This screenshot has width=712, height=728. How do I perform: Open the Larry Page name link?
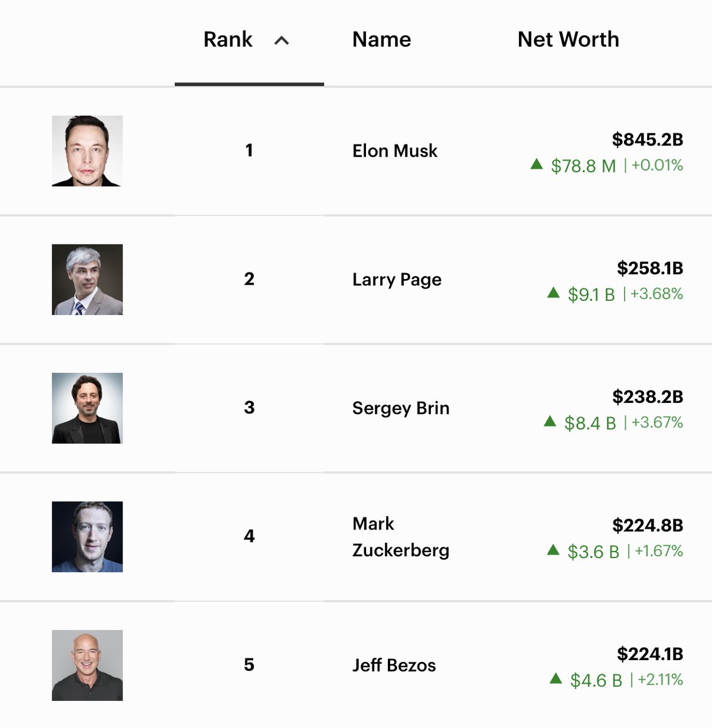396,280
